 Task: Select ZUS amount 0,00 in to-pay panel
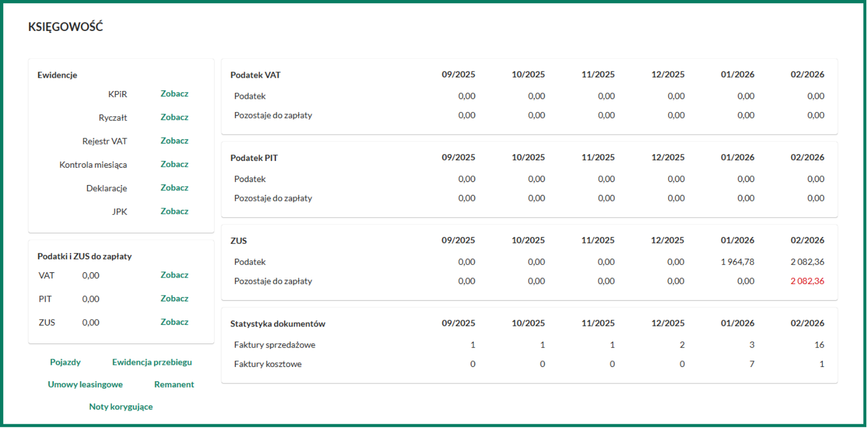coord(90,323)
